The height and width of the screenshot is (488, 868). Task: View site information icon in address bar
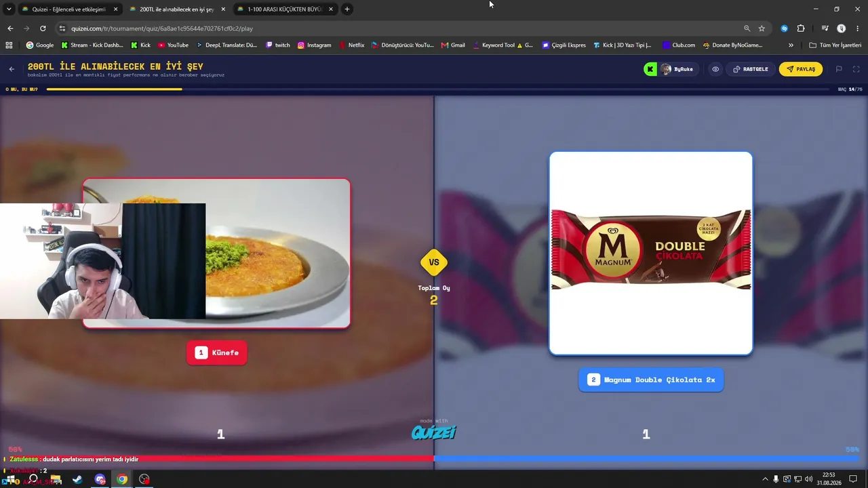(x=62, y=28)
